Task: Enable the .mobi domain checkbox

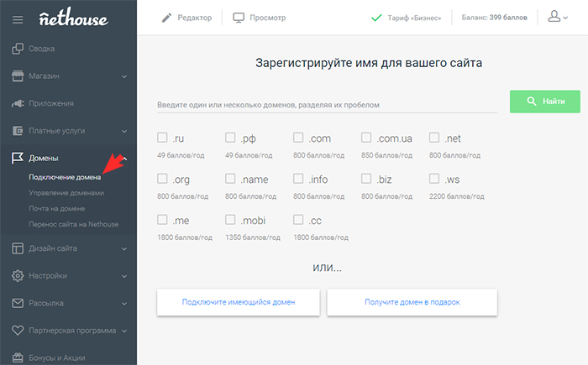Action: point(230,220)
